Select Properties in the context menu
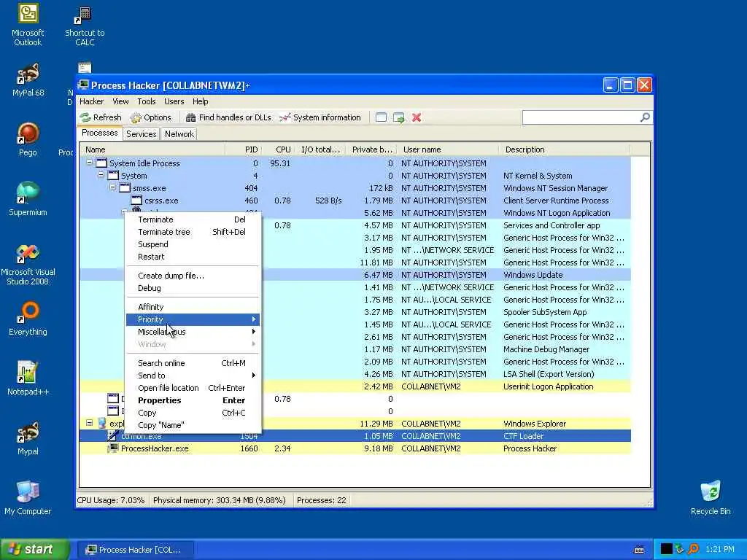 (x=193, y=400)
